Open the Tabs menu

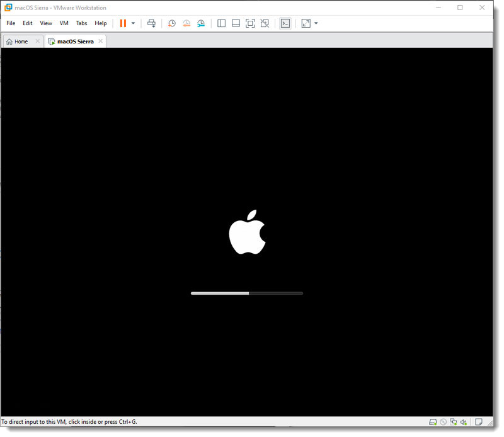click(x=82, y=23)
